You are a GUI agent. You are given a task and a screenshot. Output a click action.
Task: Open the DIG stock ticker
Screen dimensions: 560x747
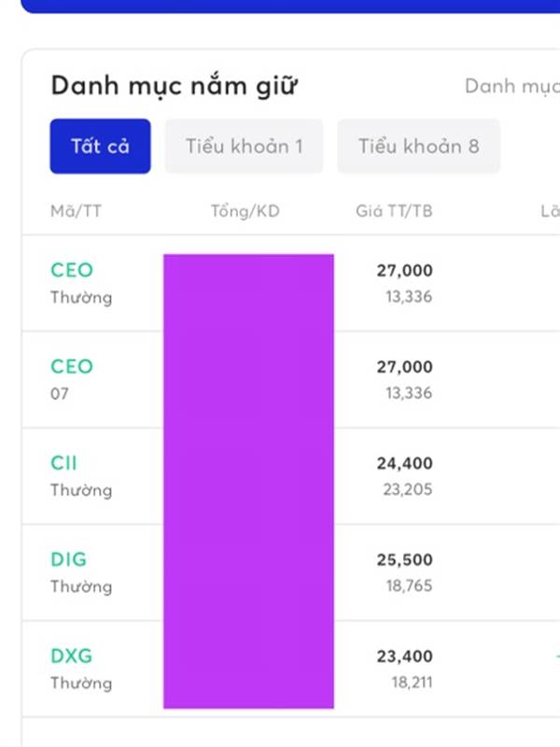coord(68,559)
